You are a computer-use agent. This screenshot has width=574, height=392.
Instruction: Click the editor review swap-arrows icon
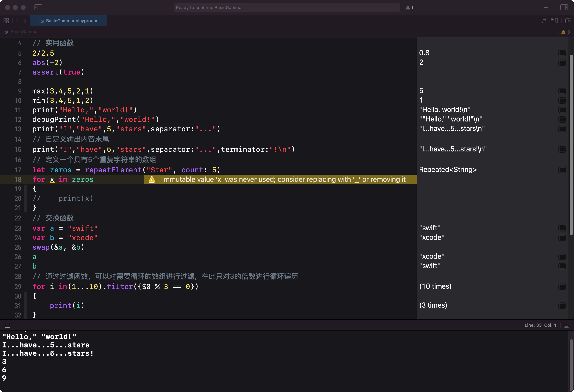coord(544,21)
